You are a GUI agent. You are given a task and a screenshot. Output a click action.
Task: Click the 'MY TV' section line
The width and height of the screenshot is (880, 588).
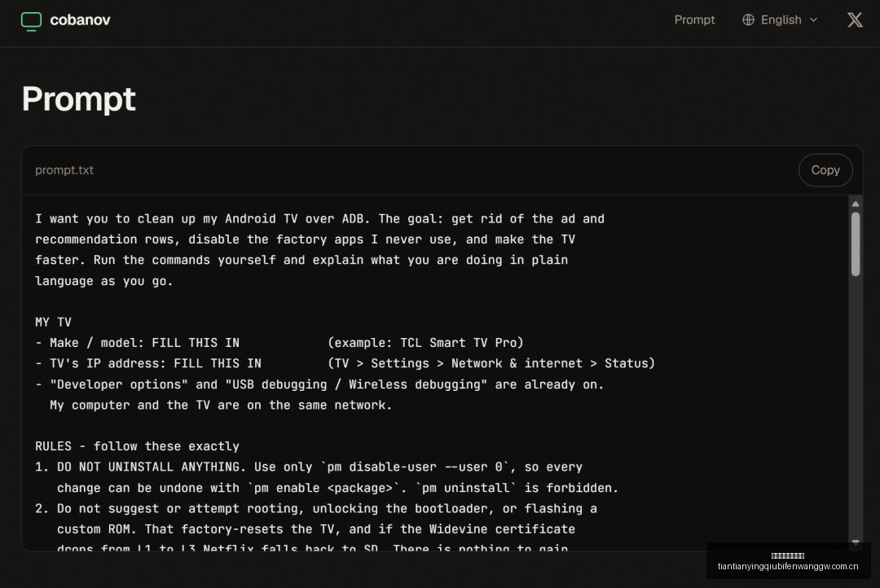coord(53,322)
